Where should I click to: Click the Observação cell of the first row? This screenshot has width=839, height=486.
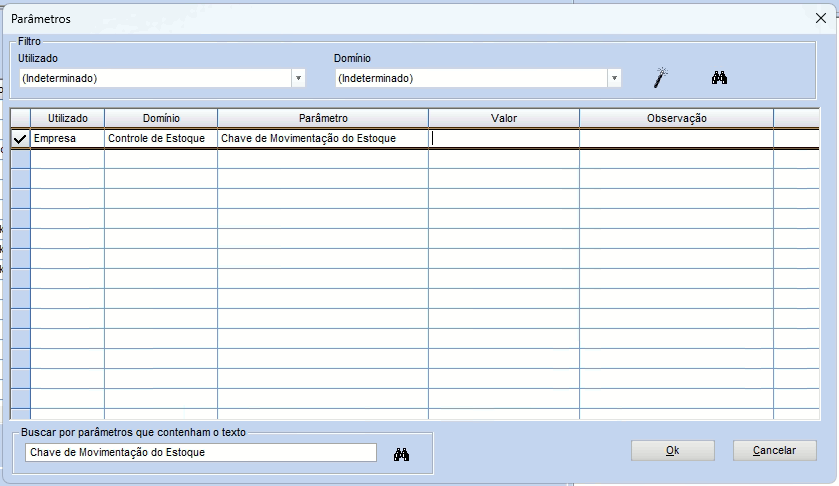pos(676,139)
